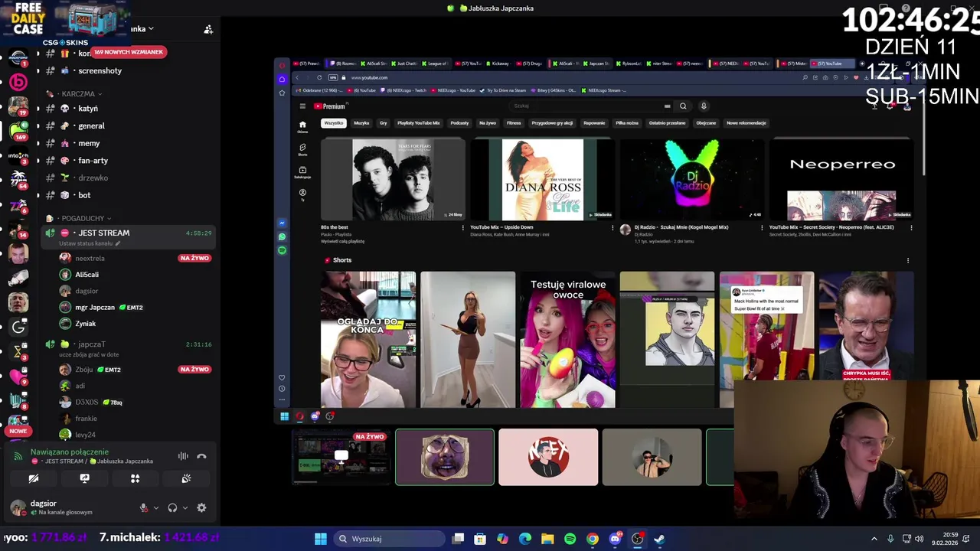Viewport: 980px width, 551px height.
Task: Jump to 169 nowych wzmianek badge
Action: tap(129, 52)
